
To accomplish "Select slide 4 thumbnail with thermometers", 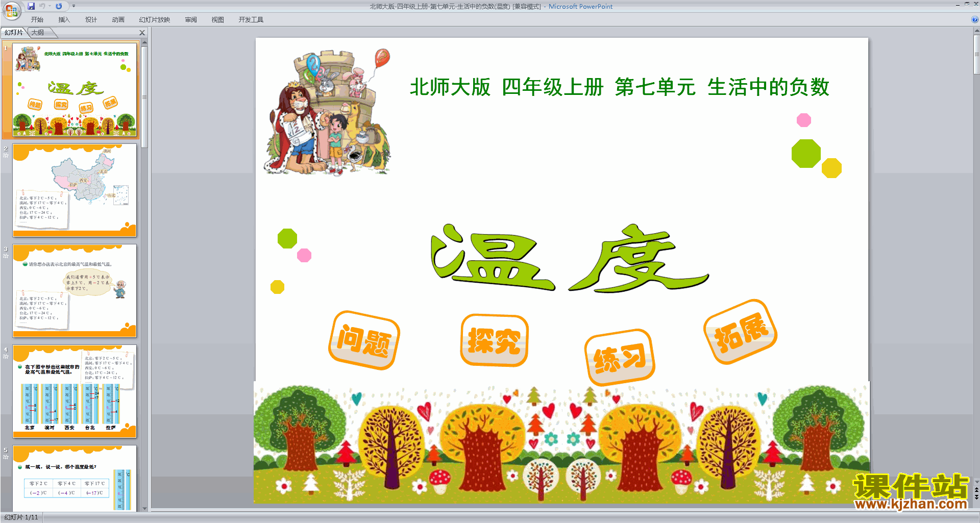I will pyautogui.click(x=75, y=391).
